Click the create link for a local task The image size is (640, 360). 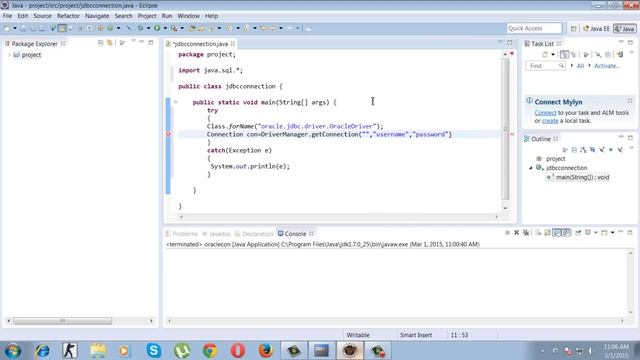[x=550, y=121]
